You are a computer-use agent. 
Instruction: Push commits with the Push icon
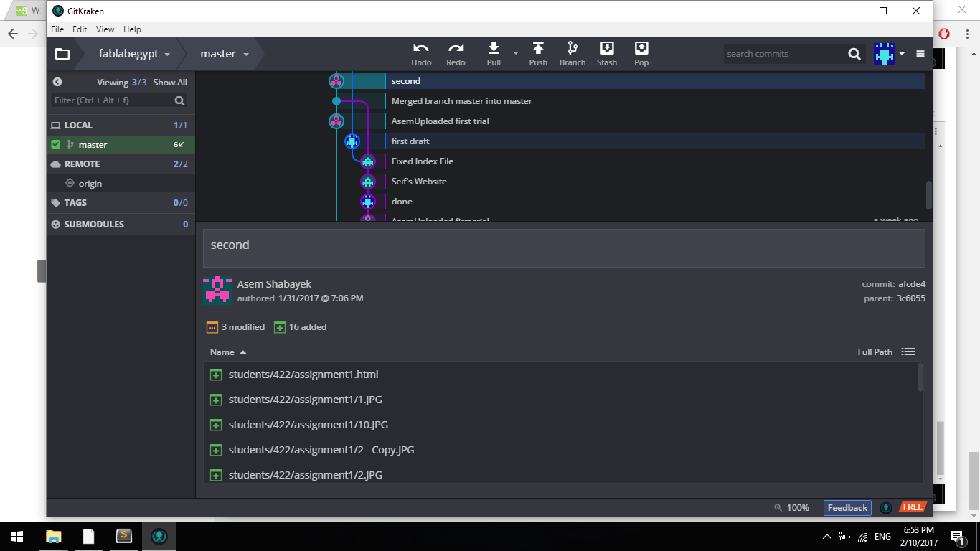tap(538, 48)
